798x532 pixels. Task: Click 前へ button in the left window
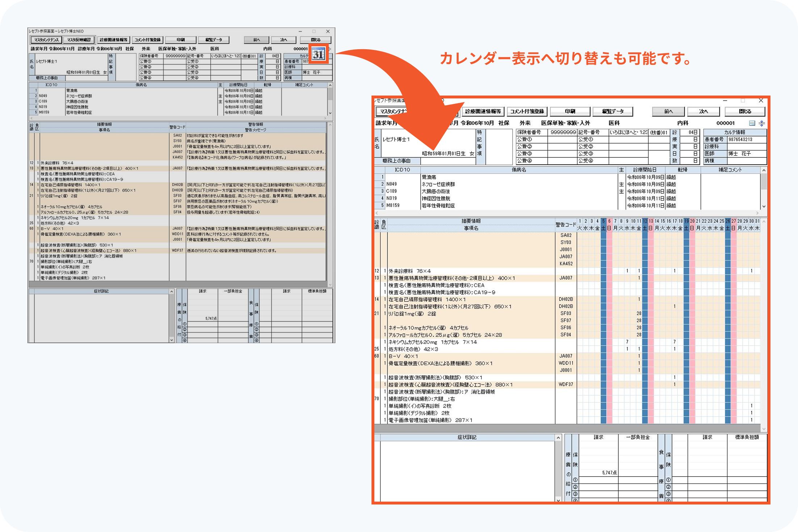pyautogui.click(x=257, y=40)
